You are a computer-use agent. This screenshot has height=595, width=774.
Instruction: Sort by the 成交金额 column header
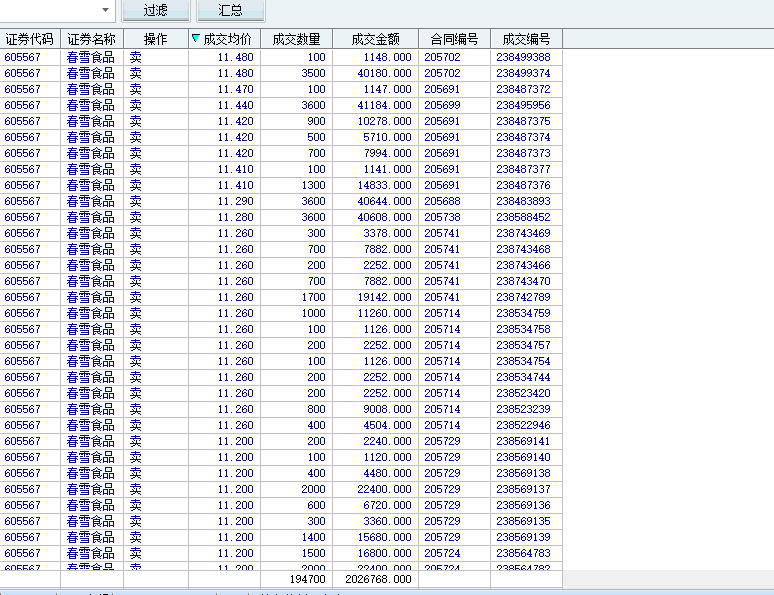coord(376,39)
